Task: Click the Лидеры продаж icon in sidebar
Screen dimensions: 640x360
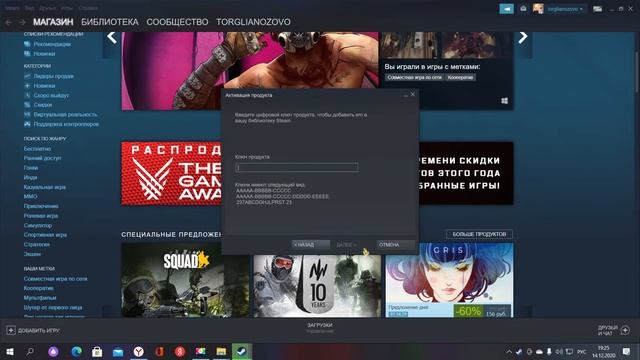Action: (27, 76)
